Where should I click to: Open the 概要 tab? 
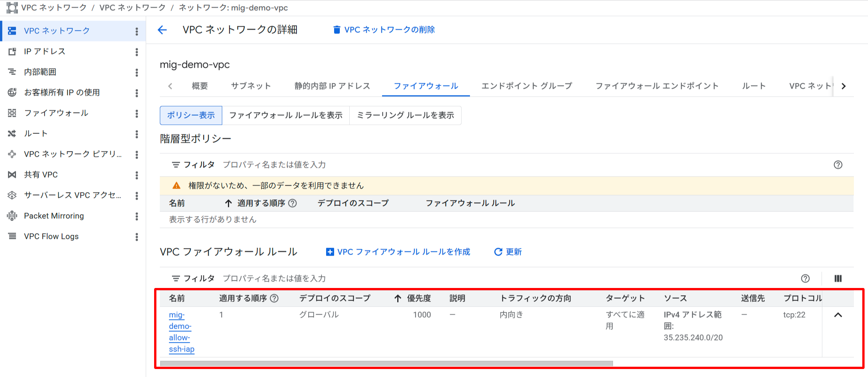click(x=200, y=86)
